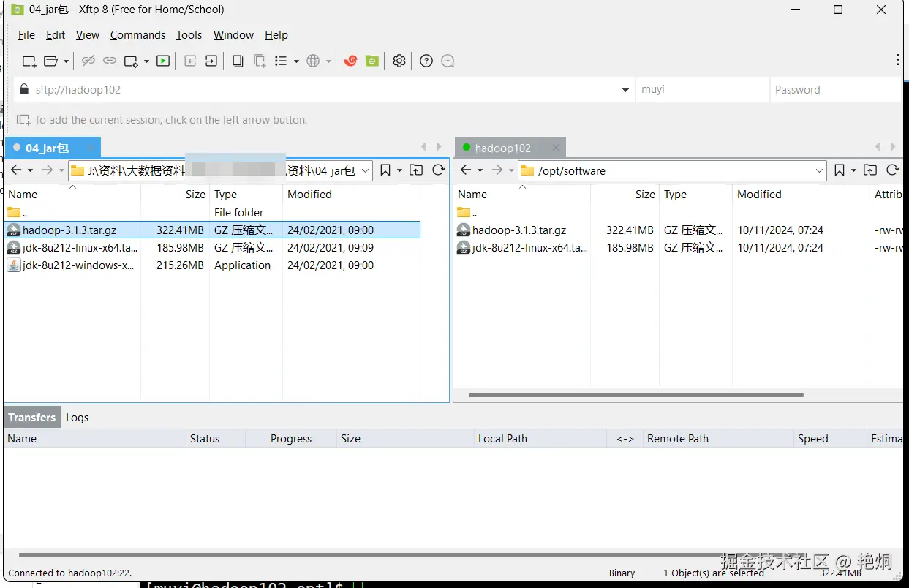Select remote hadoop-3.1.3.tar.gz file
This screenshot has height=588, width=909.
(678, 230)
